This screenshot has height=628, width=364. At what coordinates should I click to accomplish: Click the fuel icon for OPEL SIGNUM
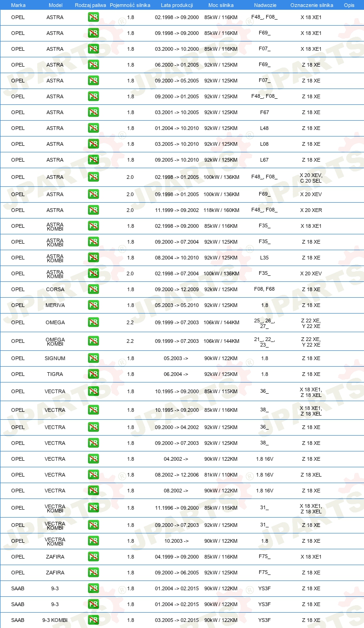[x=93, y=358]
